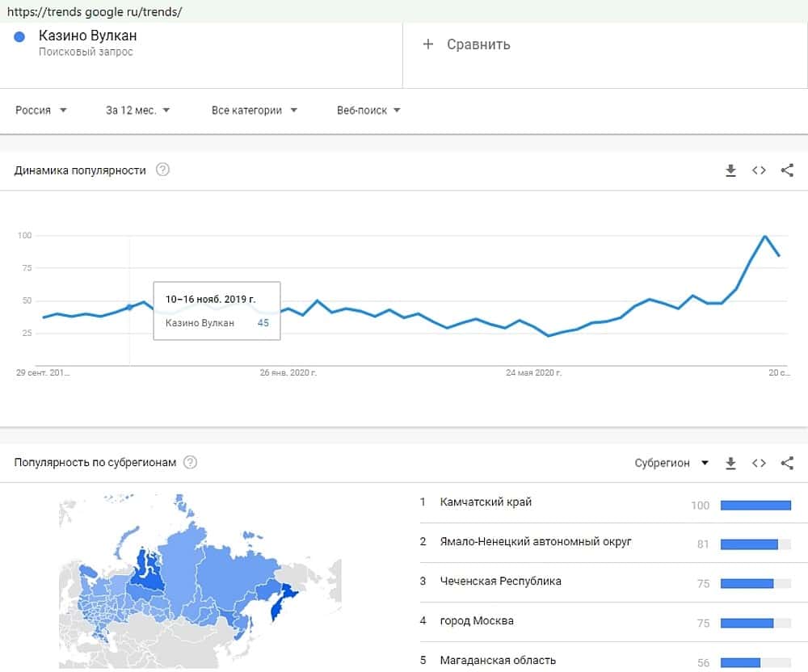Download the interest over time chart CSV
808x672 pixels.
coord(730,170)
